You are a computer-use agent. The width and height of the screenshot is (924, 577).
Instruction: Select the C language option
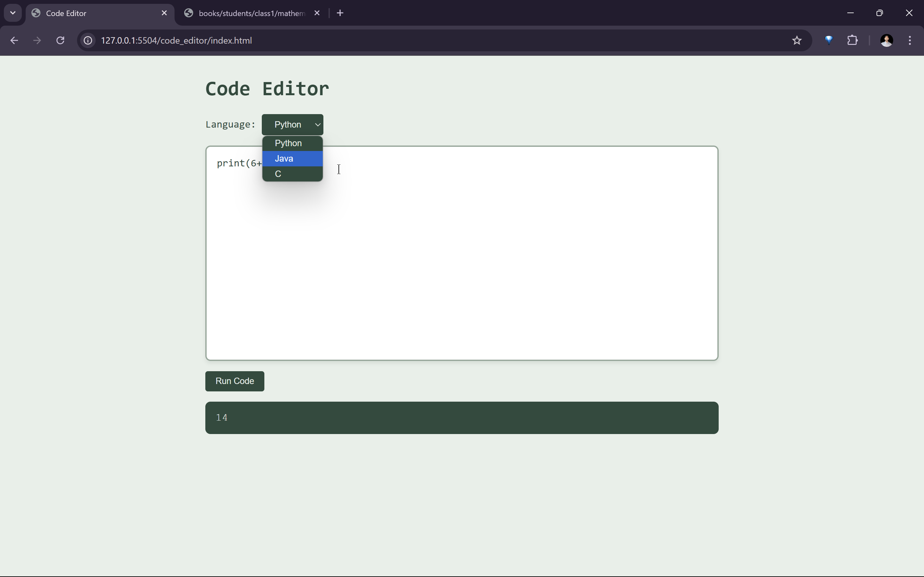(x=293, y=174)
